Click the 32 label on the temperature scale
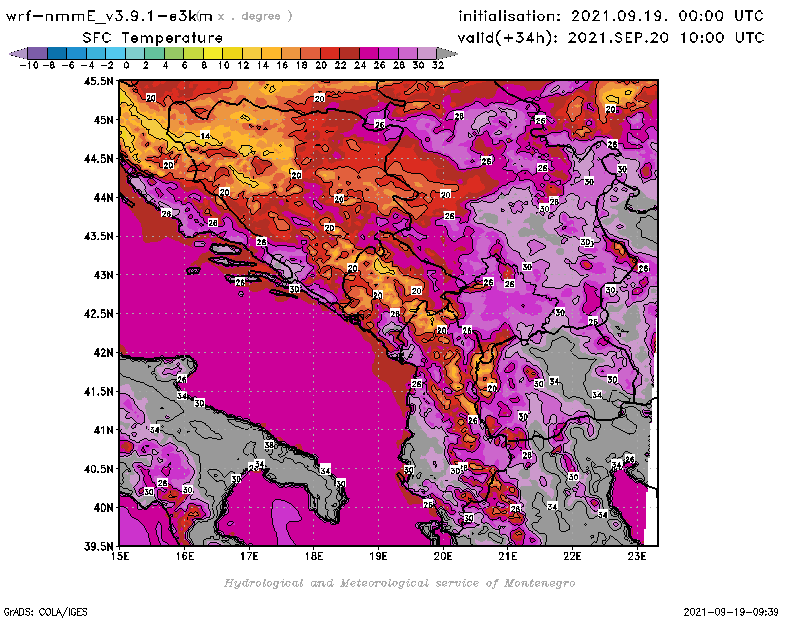The height and width of the screenshot is (618, 800). 438,66
